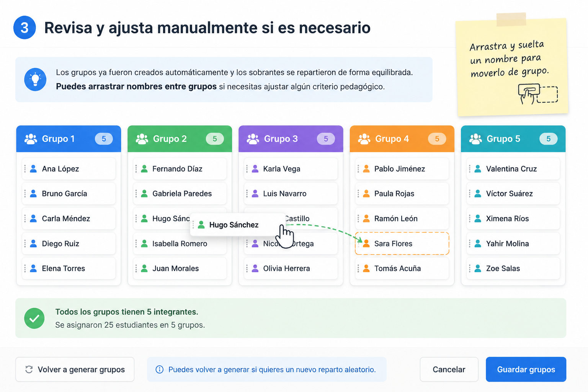The image size is (588, 392).
Task: Click the person icon of Karla Vega
Action: pyautogui.click(x=255, y=169)
